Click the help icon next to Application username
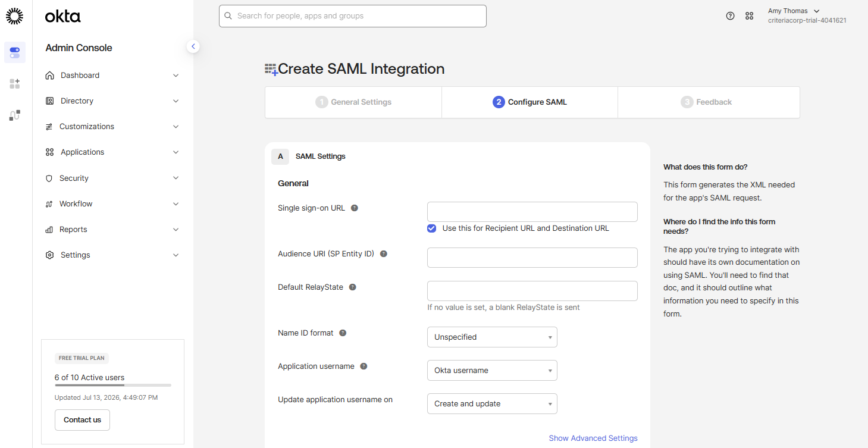 pyautogui.click(x=364, y=366)
